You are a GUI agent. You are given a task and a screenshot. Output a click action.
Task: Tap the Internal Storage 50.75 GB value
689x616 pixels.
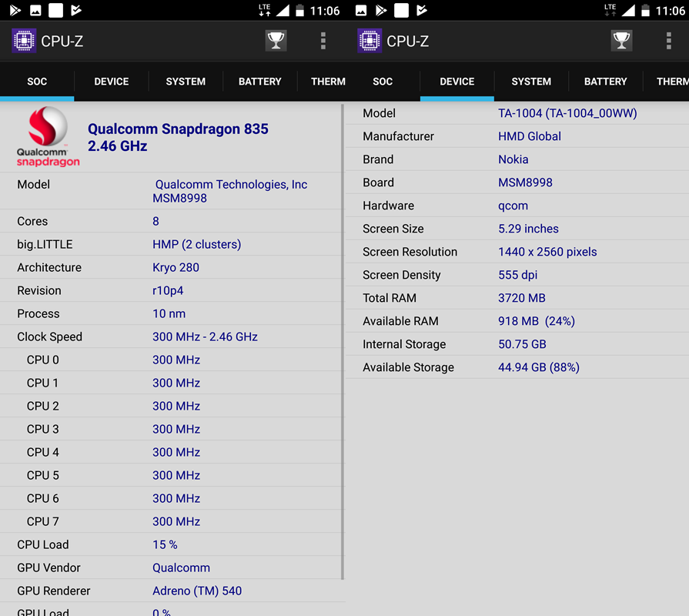pos(522,344)
